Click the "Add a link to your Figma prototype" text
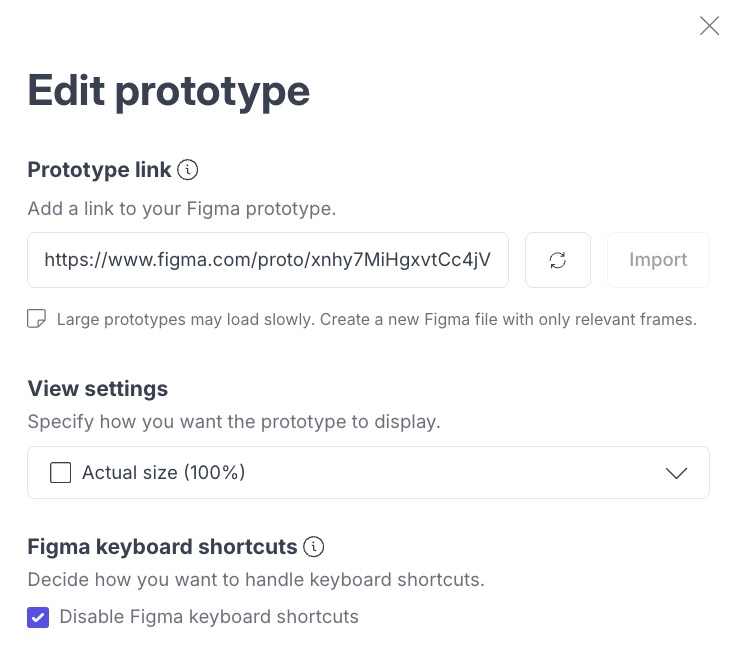This screenshot has height=670, width=738. pyautogui.click(x=181, y=209)
